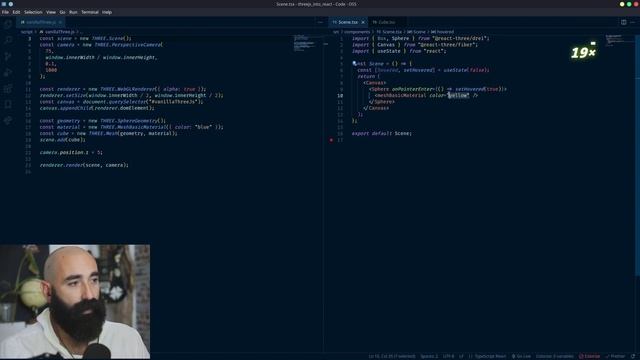The width and height of the screenshot is (640, 360).
Task: Click "blue" color string in left editor
Action: click(203, 127)
